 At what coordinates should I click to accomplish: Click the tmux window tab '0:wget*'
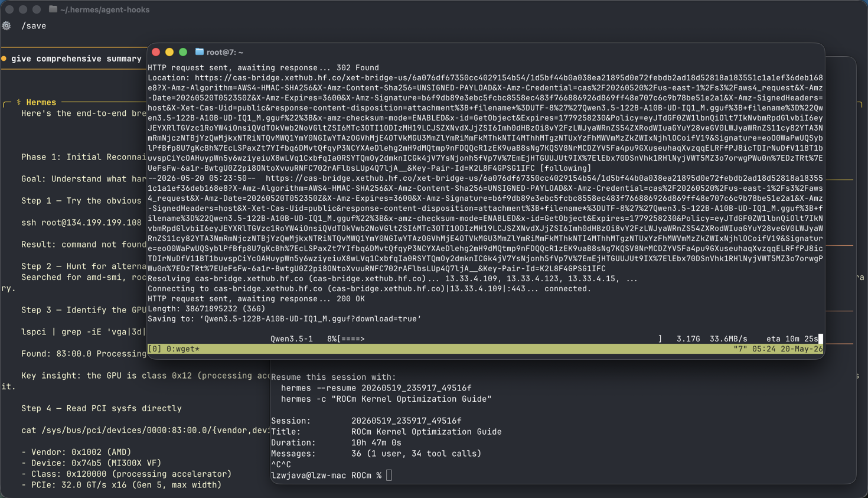click(x=183, y=349)
